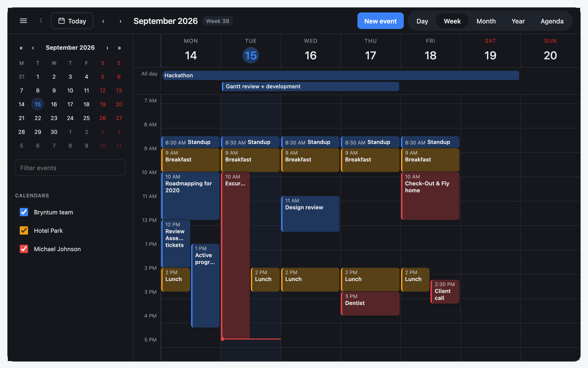Uncheck the Michael Johnson calendar
This screenshot has height=368, width=588.
[x=24, y=249]
